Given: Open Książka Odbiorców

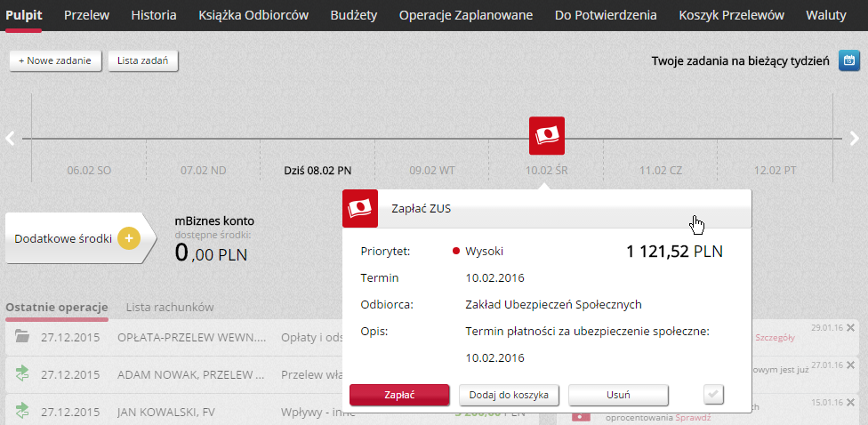Looking at the screenshot, I should coord(253,15).
